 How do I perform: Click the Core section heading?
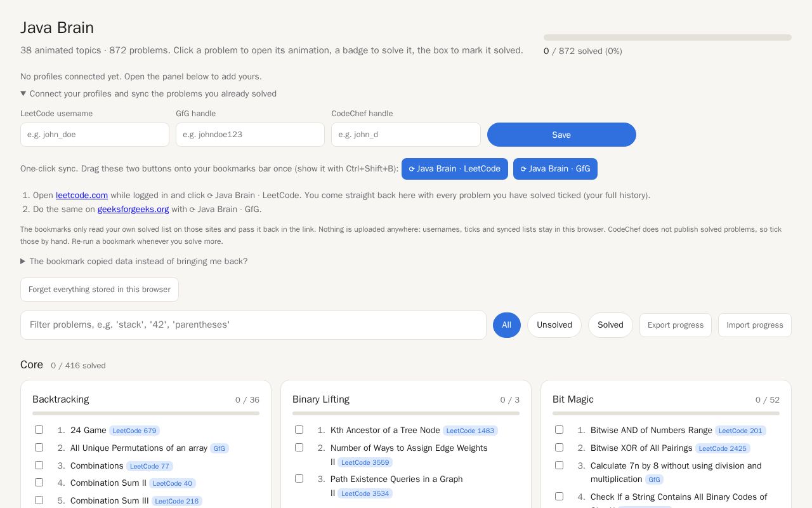(x=32, y=364)
